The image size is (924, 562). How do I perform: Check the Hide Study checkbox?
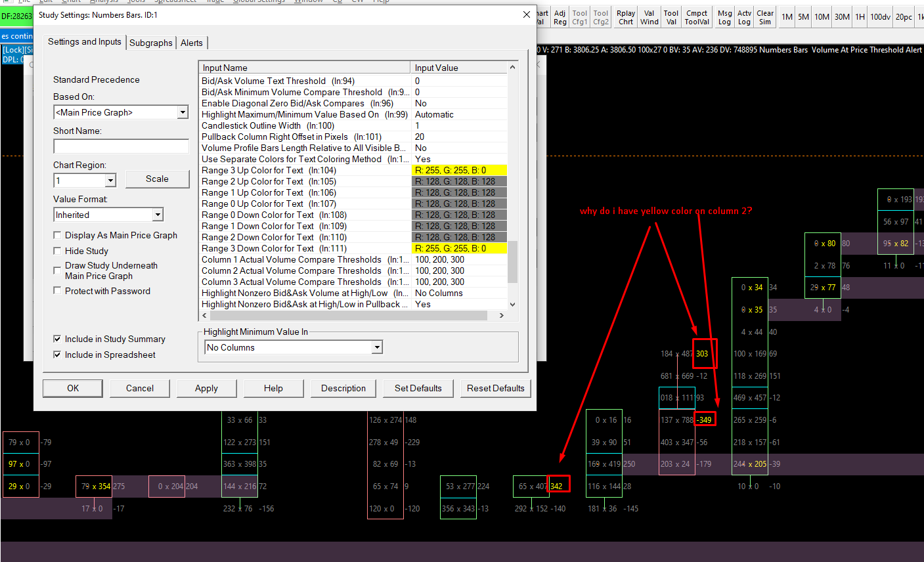[x=57, y=251]
